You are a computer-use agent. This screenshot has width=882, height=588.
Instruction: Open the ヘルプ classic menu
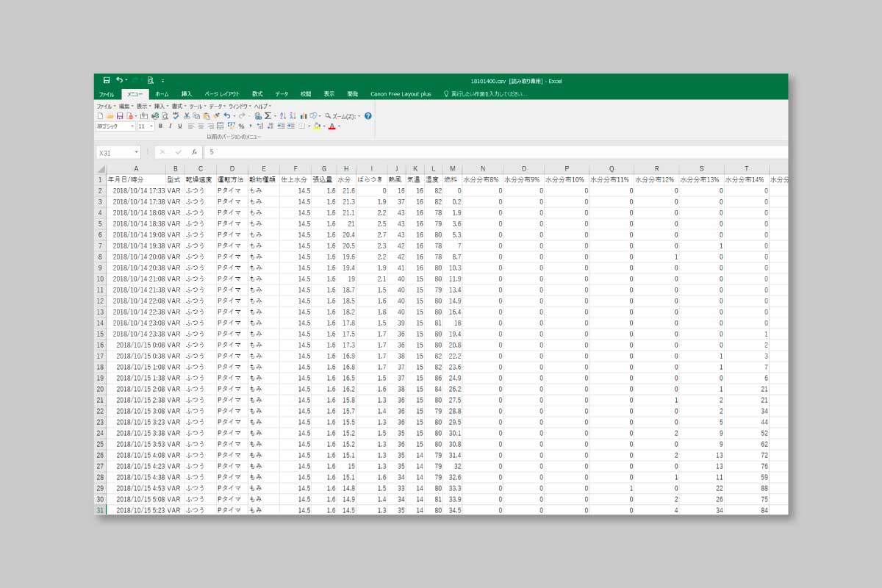click(x=262, y=107)
